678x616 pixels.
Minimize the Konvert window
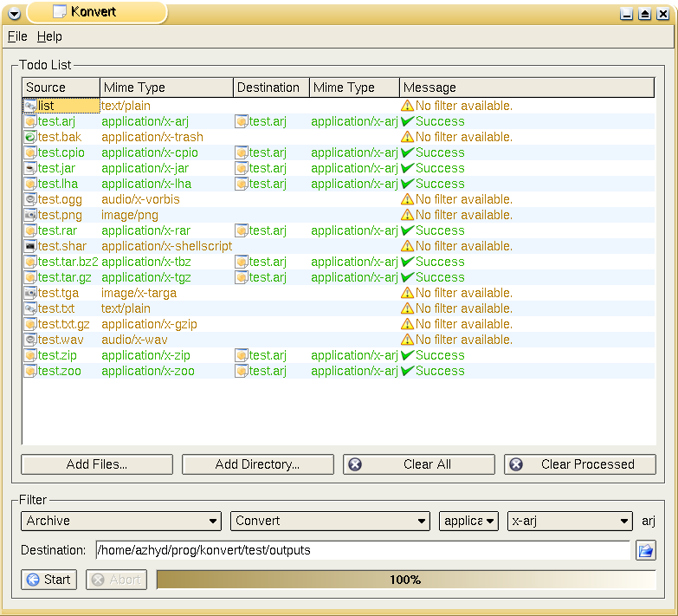click(626, 14)
